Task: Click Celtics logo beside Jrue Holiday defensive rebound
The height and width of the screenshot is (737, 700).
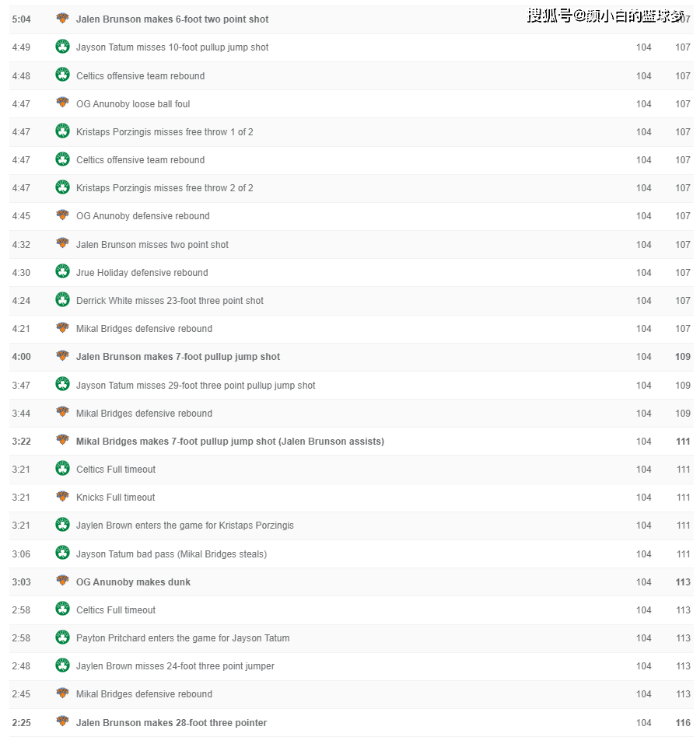Action: 62,271
